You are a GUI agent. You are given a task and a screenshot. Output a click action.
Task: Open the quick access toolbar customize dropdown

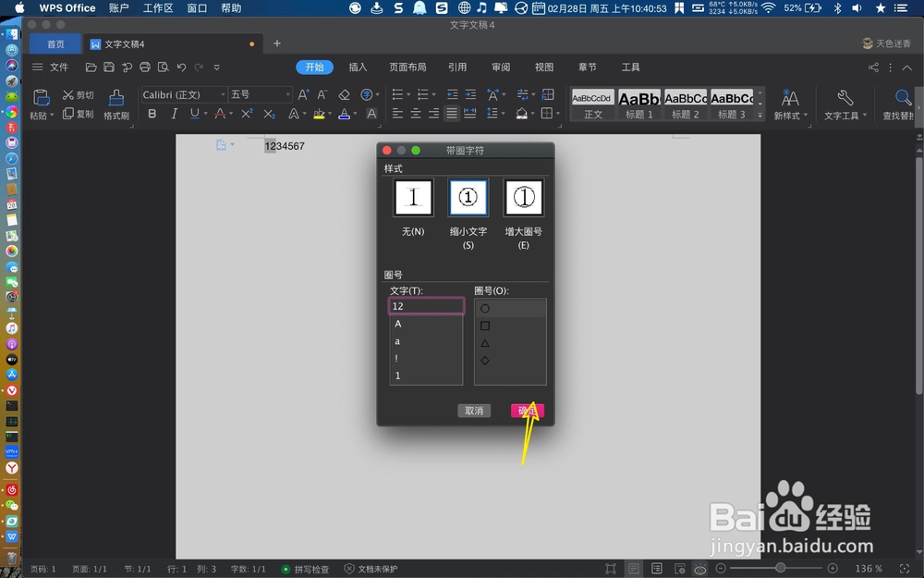217,68
